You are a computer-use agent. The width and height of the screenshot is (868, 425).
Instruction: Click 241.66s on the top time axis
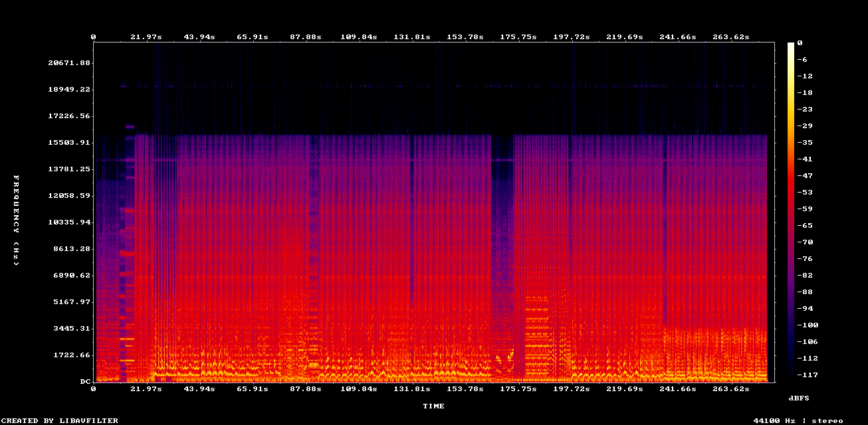(x=677, y=37)
